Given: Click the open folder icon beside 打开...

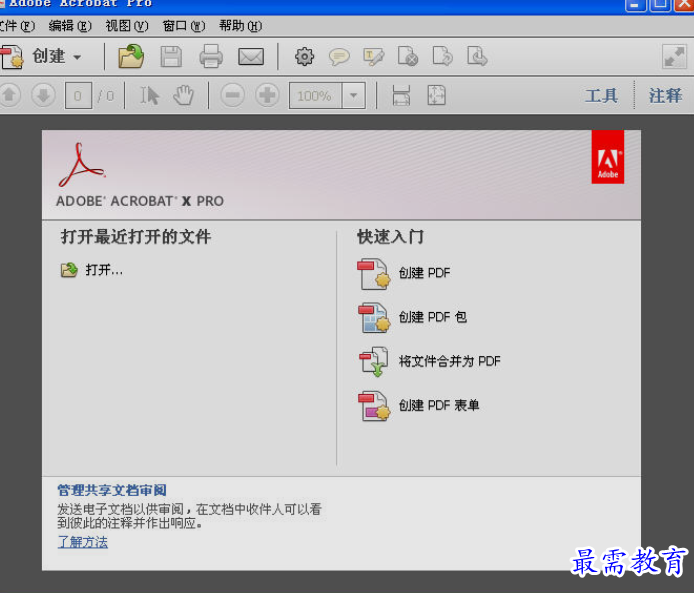Looking at the screenshot, I should [69, 270].
